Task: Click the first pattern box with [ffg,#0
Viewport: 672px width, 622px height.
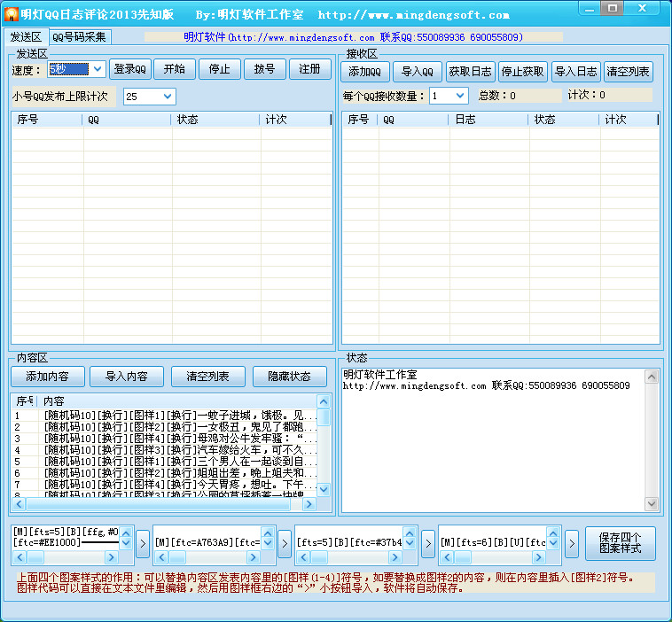Action: [x=66, y=538]
